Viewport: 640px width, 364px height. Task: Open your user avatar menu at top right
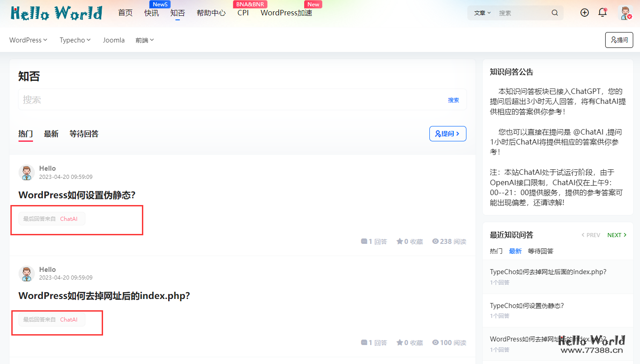624,13
